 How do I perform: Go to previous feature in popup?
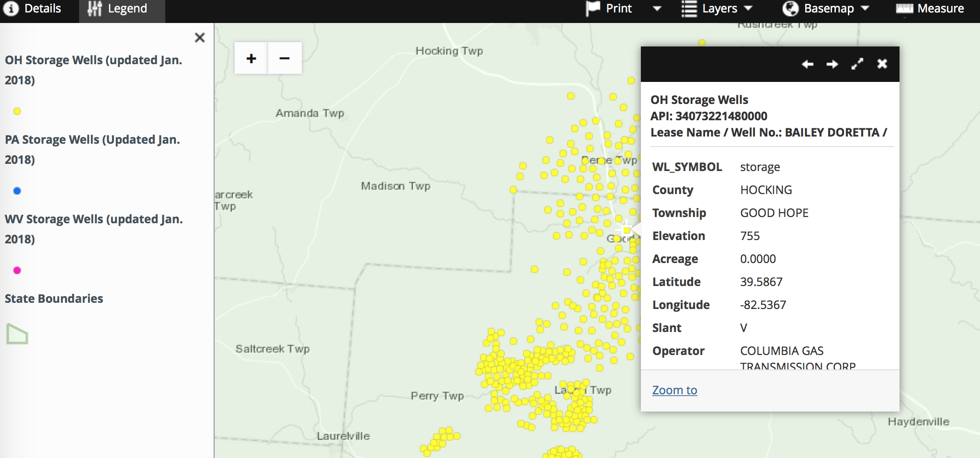808,64
